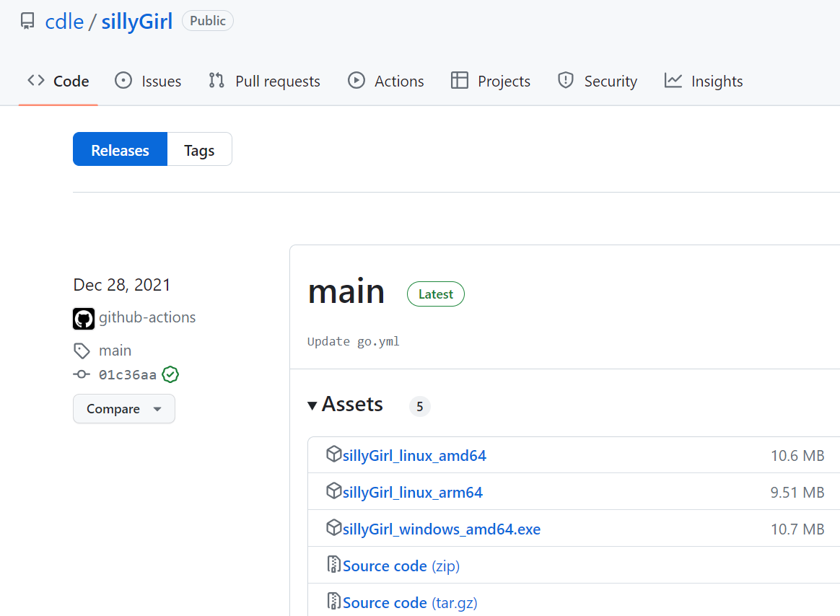Click the repository book icon beside cdle
The image size is (840, 616).
(x=27, y=22)
